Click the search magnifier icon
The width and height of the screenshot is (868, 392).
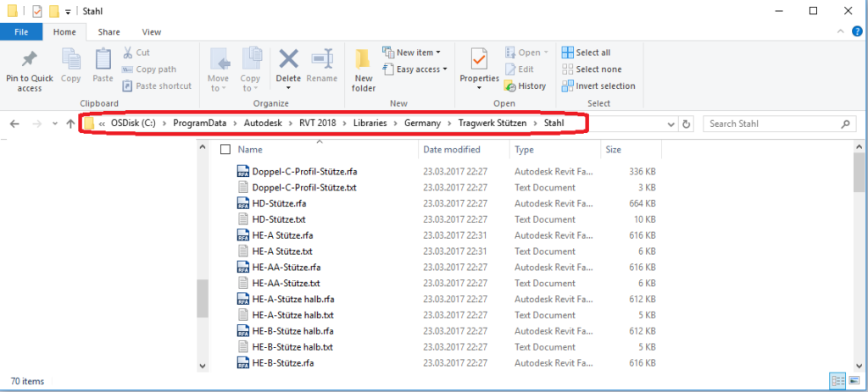[845, 124]
